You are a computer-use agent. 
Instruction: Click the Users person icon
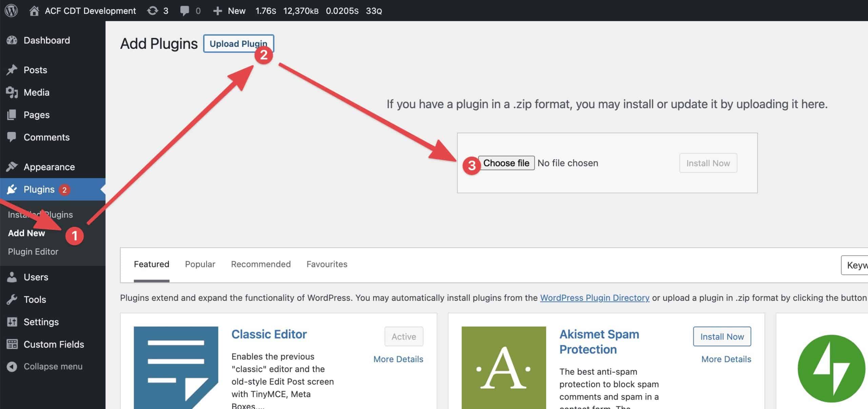[12, 277]
